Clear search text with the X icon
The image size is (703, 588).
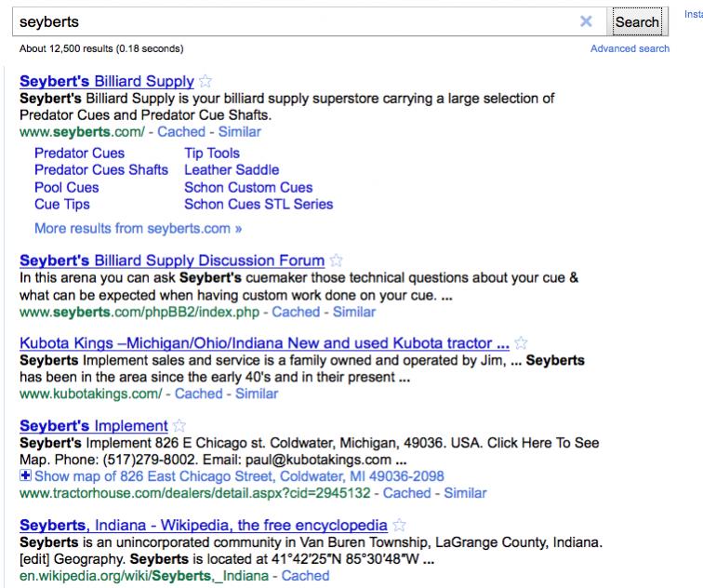tap(586, 21)
